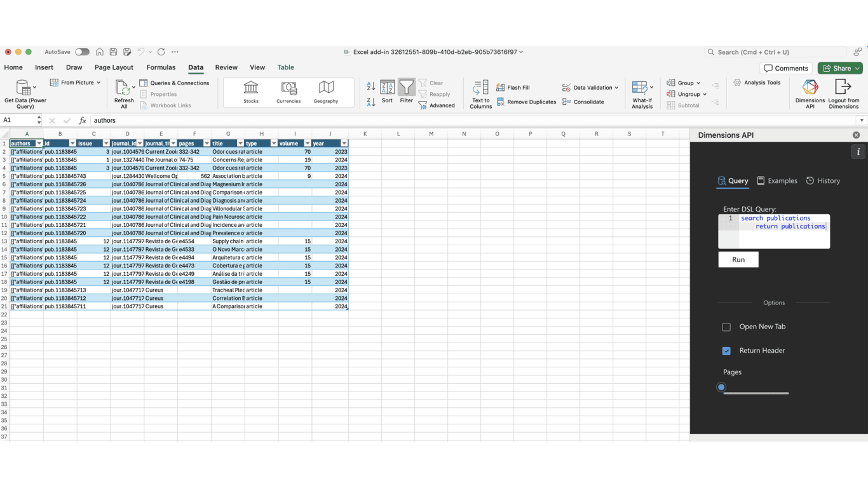The width and height of the screenshot is (868, 488).
Task: Open the year column filter dropdown
Action: click(344, 144)
